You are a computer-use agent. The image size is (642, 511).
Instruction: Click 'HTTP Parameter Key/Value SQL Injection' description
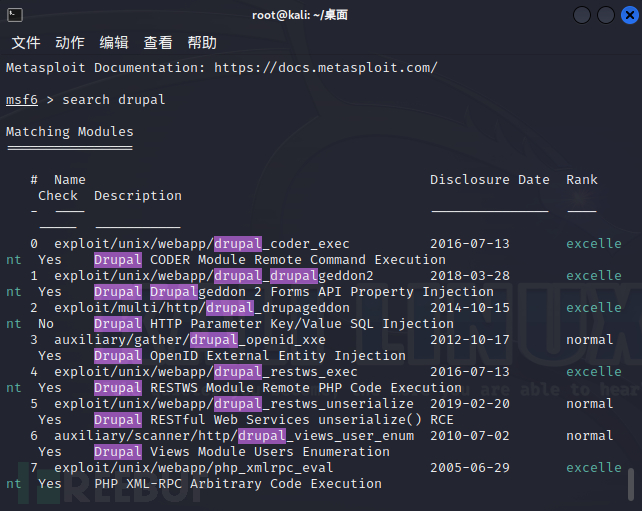302,323
